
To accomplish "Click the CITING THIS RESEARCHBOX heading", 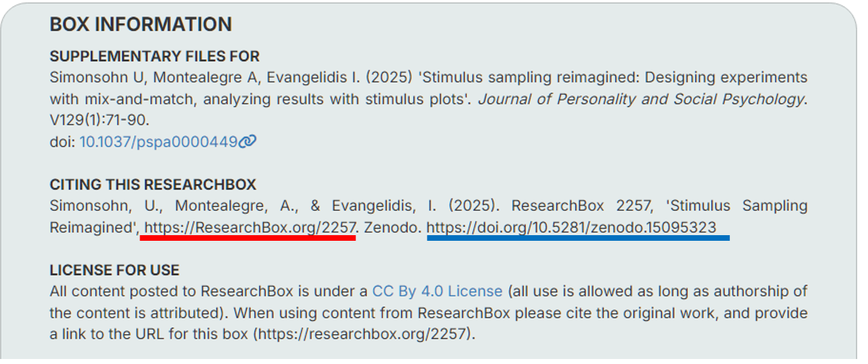I will point(153,185).
